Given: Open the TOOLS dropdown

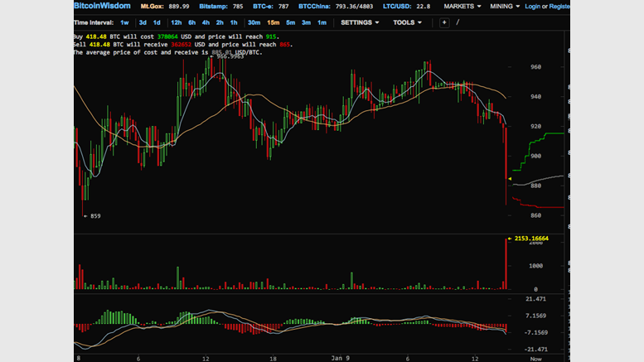Looking at the screenshot, I should [x=407, y=22].
